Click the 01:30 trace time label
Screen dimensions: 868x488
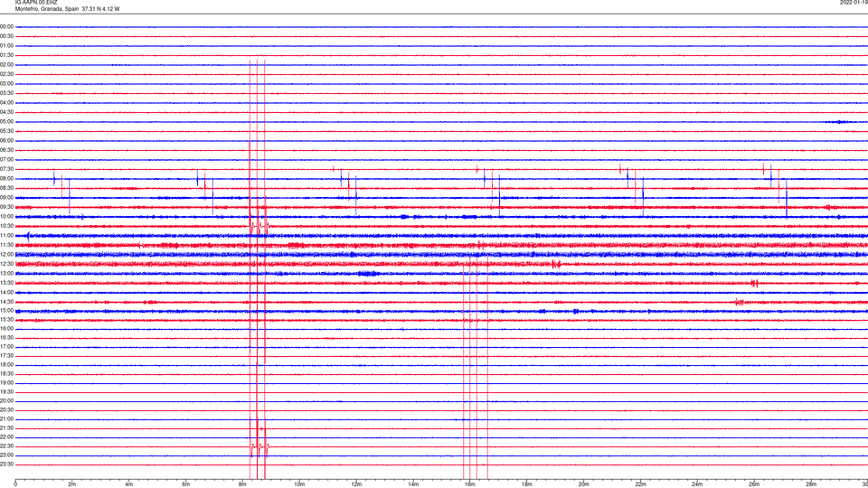pos(7,55)
